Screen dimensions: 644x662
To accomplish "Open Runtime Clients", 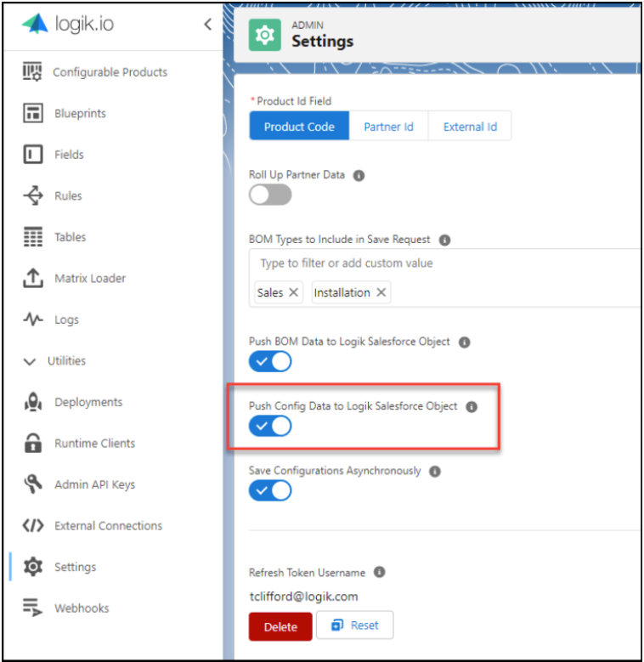I will (95, 444).
